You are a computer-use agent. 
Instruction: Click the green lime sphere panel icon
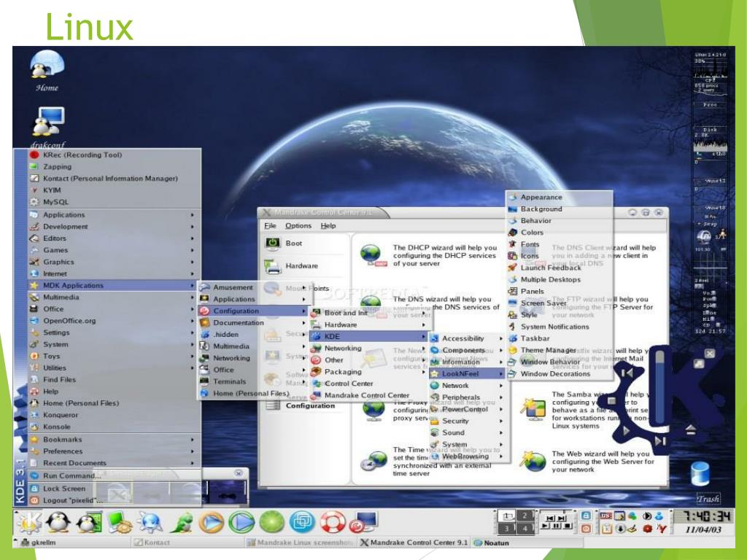271,522
